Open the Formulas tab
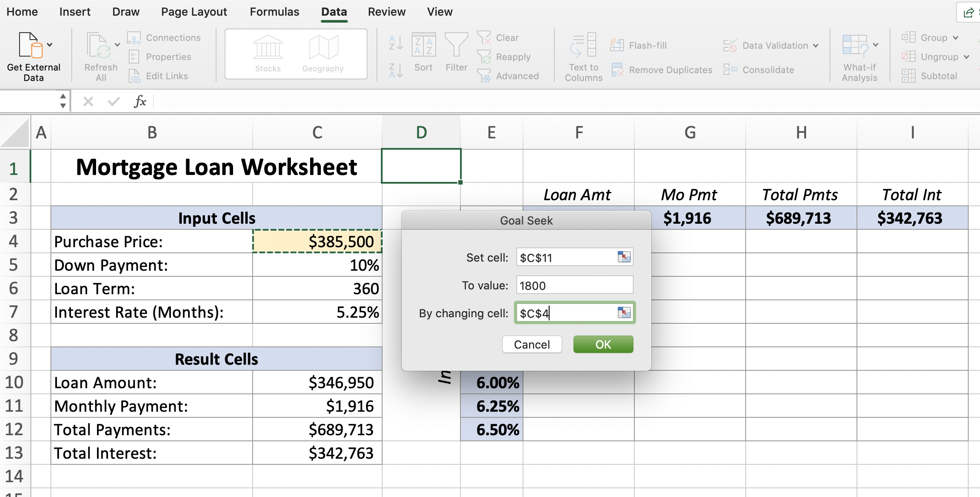 tap(274, 12)
